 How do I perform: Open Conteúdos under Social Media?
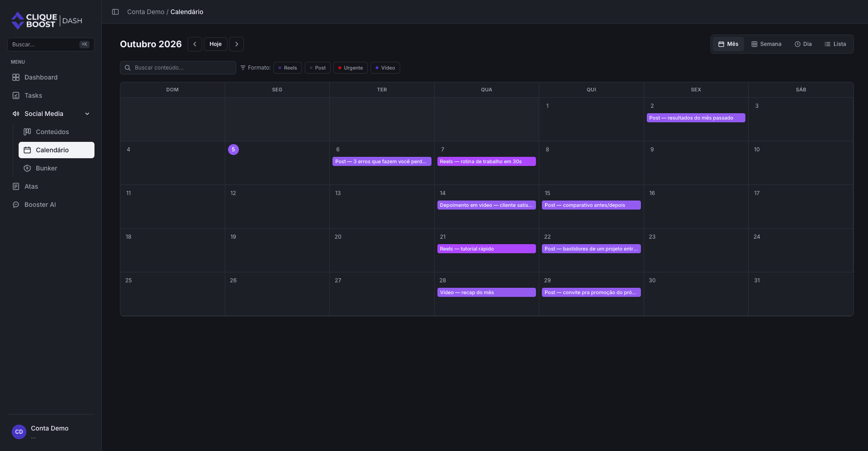[56, 132]
